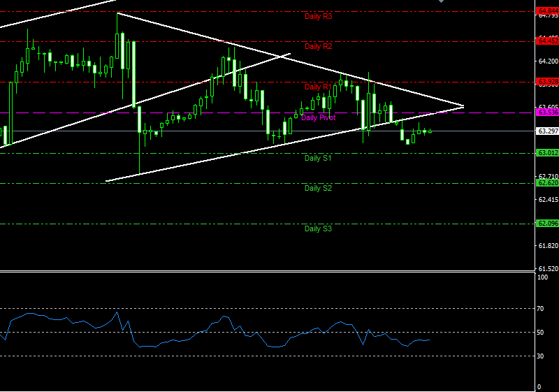Image resolution: width=559 pixels, height=392 pixels.
Task: Click the 61.520 value on price scale
Action: [548, 269]
